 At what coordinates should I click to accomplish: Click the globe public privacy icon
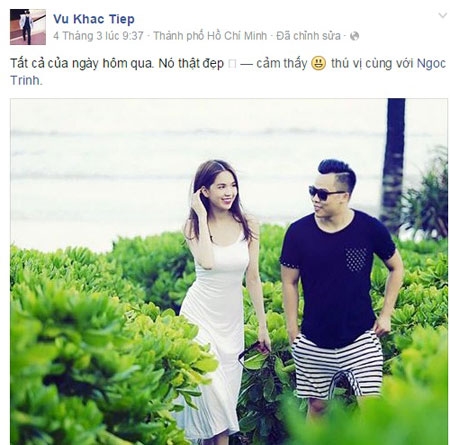pos(355,36)
